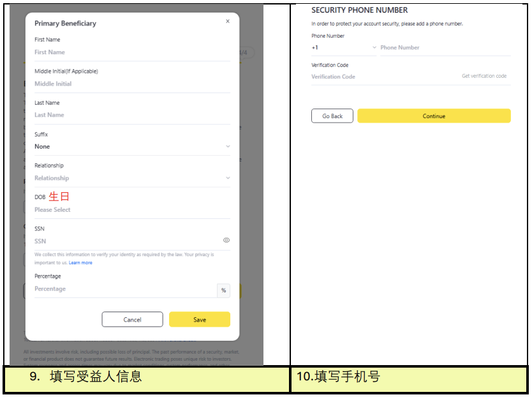Click the Percentage input field
Image resolution: width=532 pixels, height=397 pixels.
tap(124, 289)
